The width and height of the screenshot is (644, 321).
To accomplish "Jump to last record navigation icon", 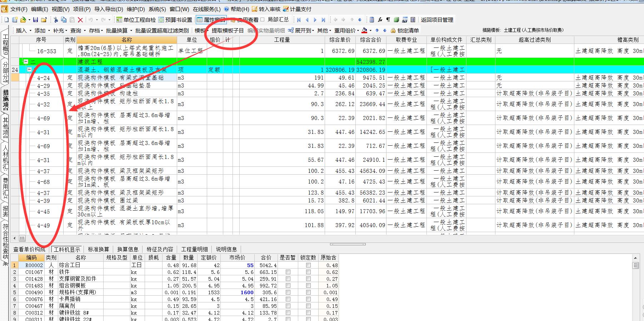I will pyautogui.click(x=323, y=20).
